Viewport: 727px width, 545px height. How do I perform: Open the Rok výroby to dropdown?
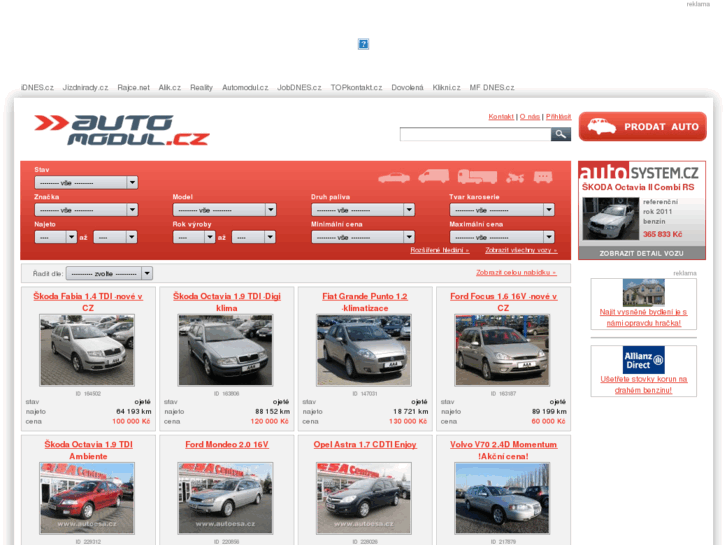(x=254, y=237)
